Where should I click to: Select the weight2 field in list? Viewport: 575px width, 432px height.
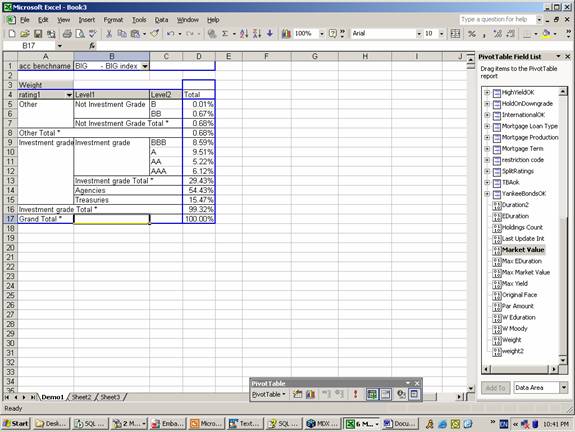512,351
